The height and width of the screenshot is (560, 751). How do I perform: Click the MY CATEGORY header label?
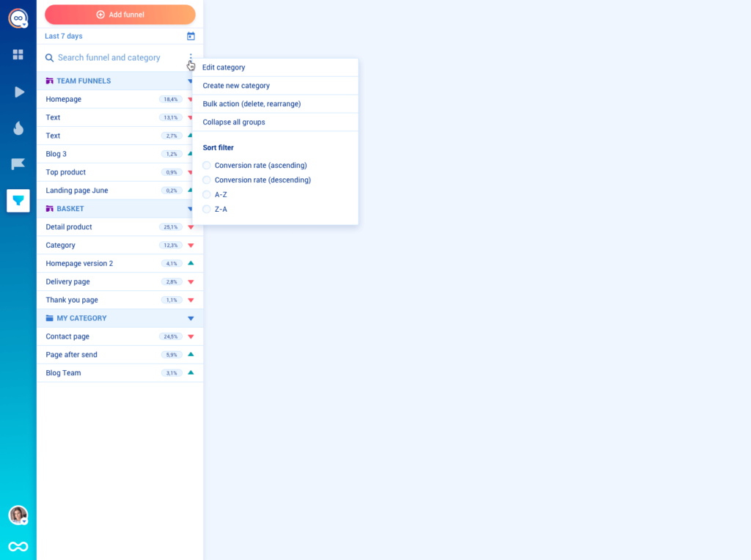[x=82, y=318]
